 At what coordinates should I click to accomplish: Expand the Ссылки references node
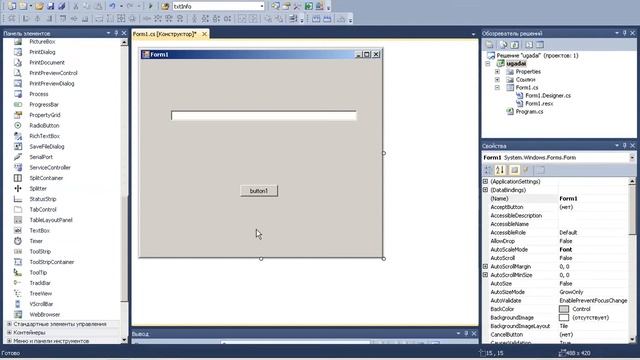point(497,80)
